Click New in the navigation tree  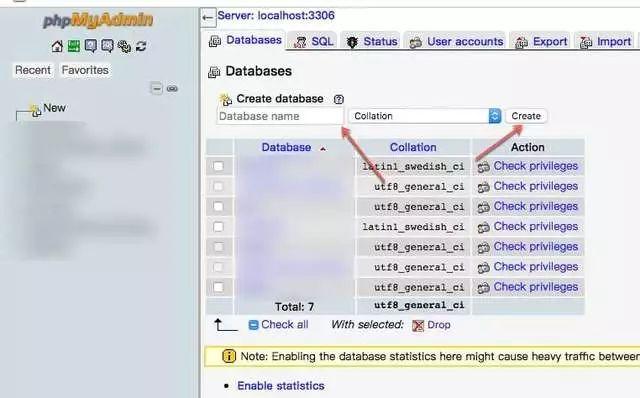click(x=54, y=108)
